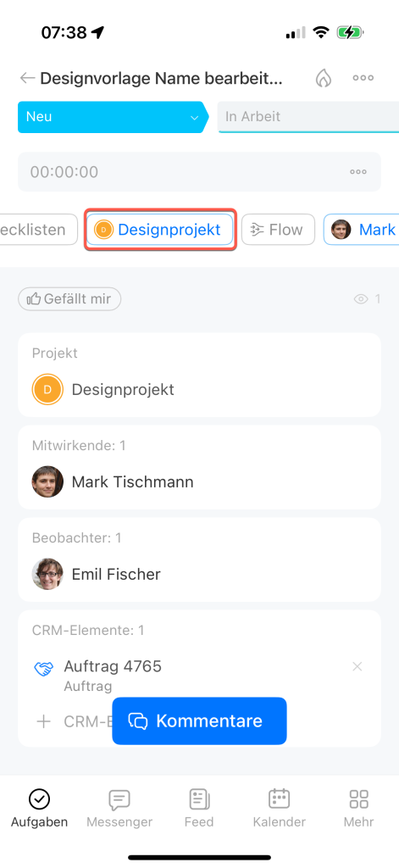
Task: Mark task as high priority with flame icon
Action: tap(324, 78)
